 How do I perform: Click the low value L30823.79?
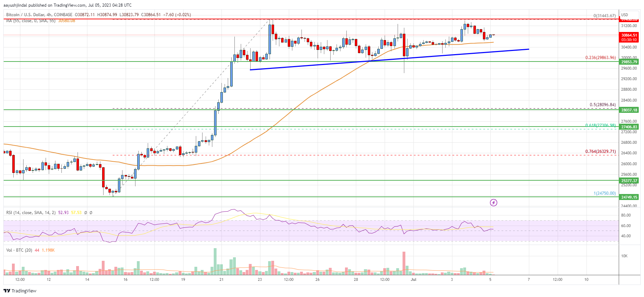click(x=129, y=15)
